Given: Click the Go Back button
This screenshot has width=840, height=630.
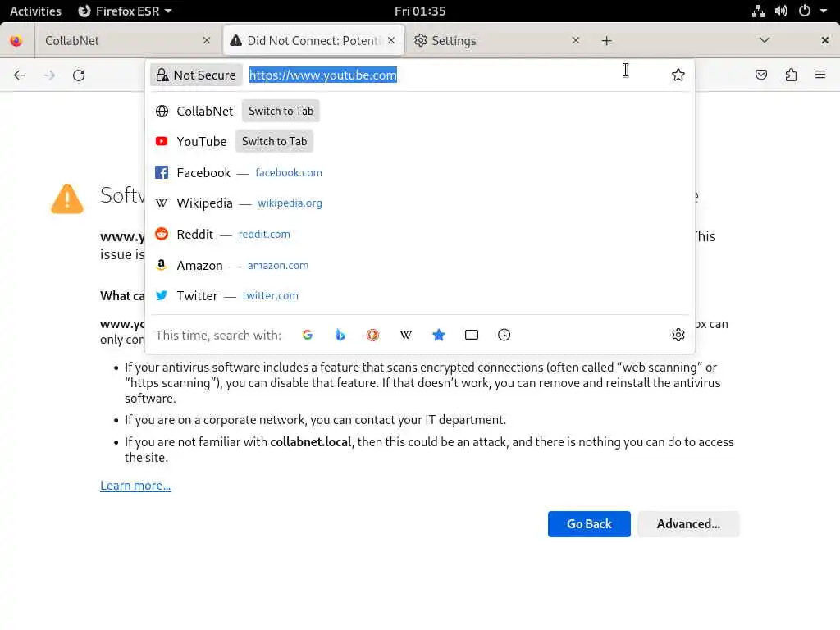Looking at the screenshot, I should 589,524.
